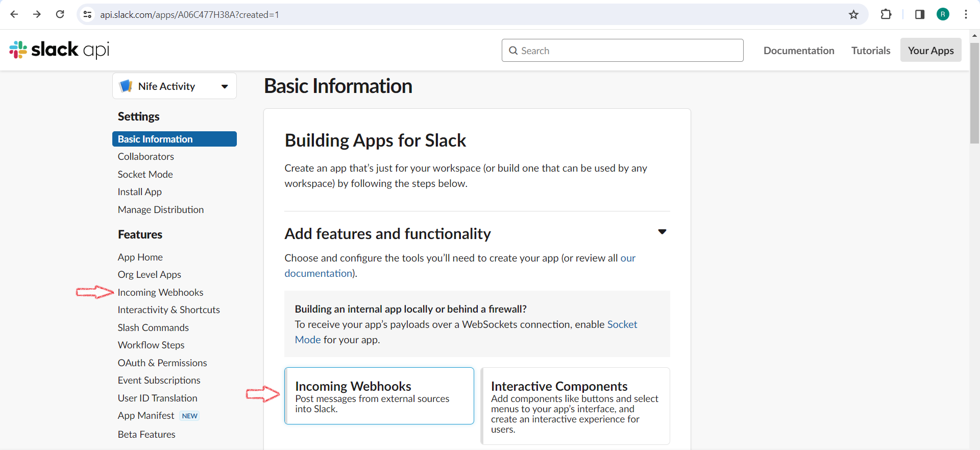This screenshot has width=980, height=450.
Task: Open Org Level Apps page
Action: pyautogui.click(x=150, y=274)
